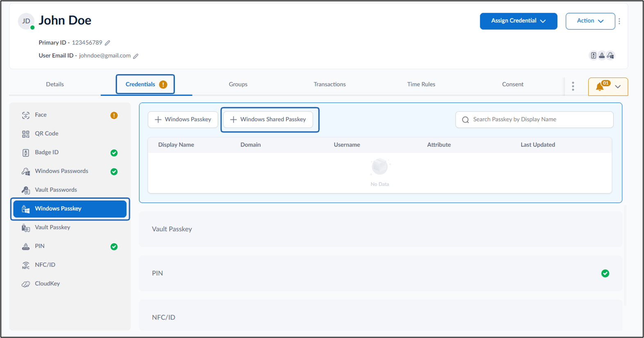644x338 pixels.
Task: Add a Windows Passkey
Action: [x=183, y=119]
